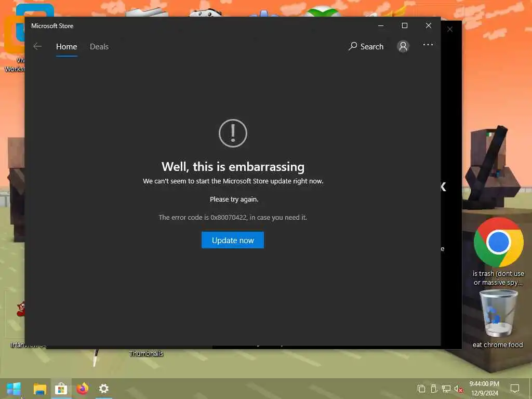Click the 'is trash (dont use' Chrome label

tap(498, 273)
